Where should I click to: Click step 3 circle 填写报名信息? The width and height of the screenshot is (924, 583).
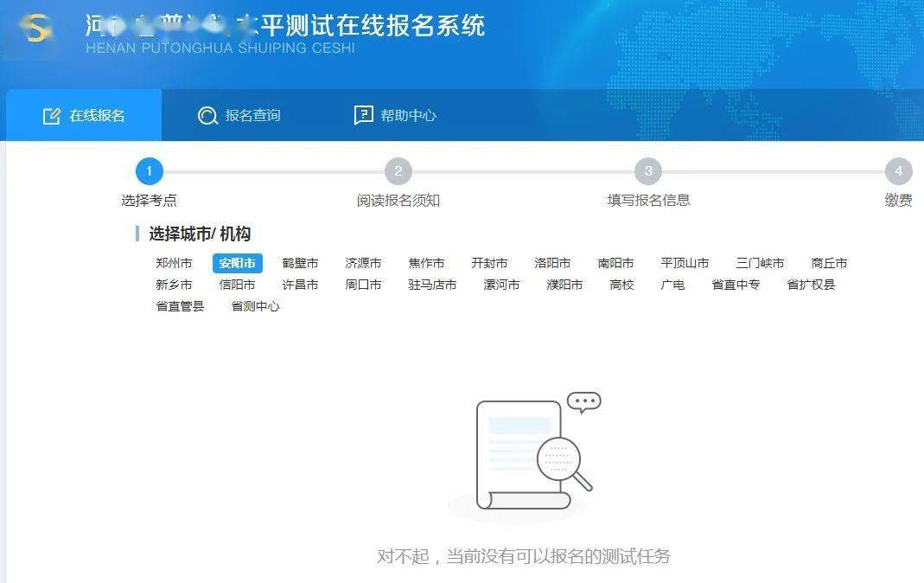coord(648,171)
